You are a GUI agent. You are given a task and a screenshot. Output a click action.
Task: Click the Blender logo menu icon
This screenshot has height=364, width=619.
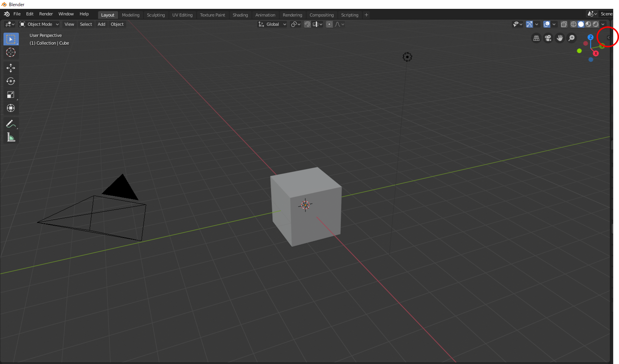pyautogui.click(x=7, y=14)
